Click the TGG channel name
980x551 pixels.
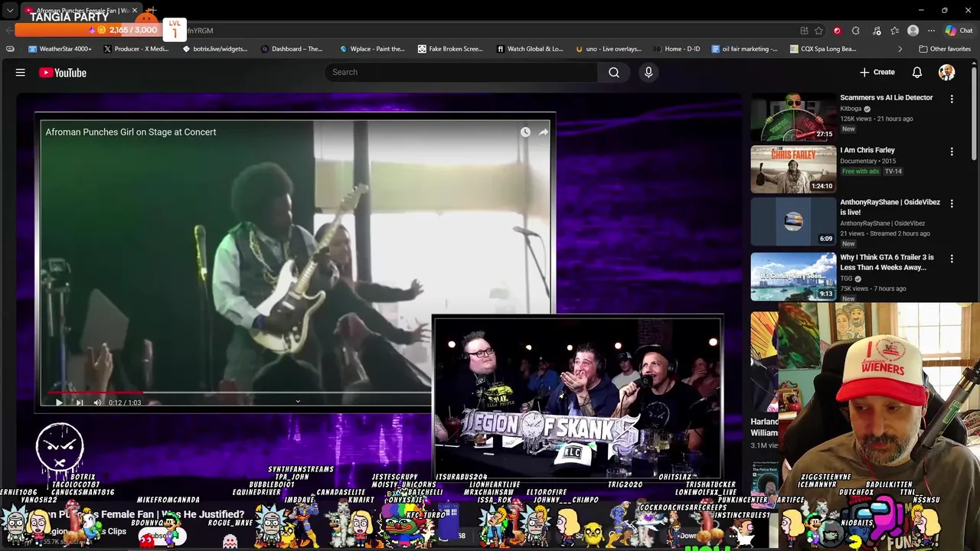[x=846, y=279]
